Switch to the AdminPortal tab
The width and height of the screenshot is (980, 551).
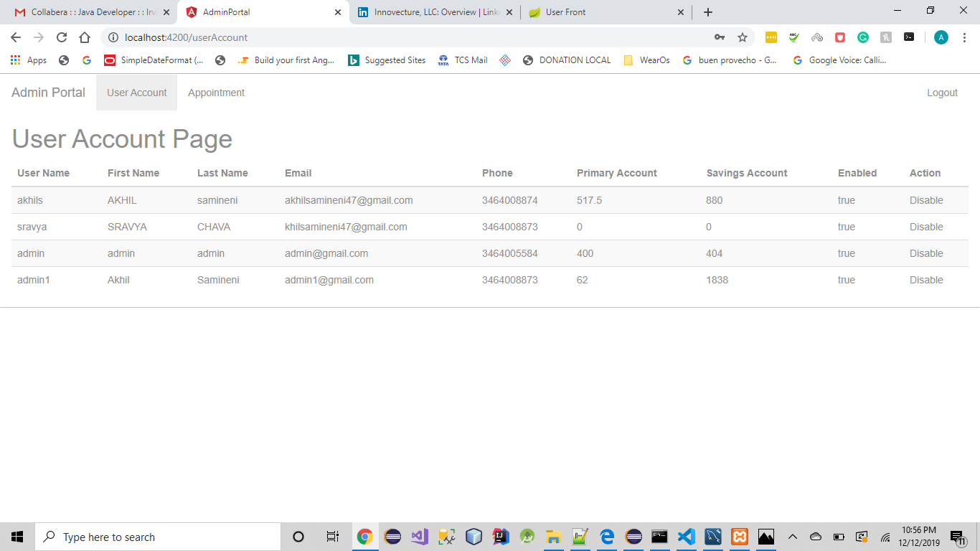pos(251,11)
